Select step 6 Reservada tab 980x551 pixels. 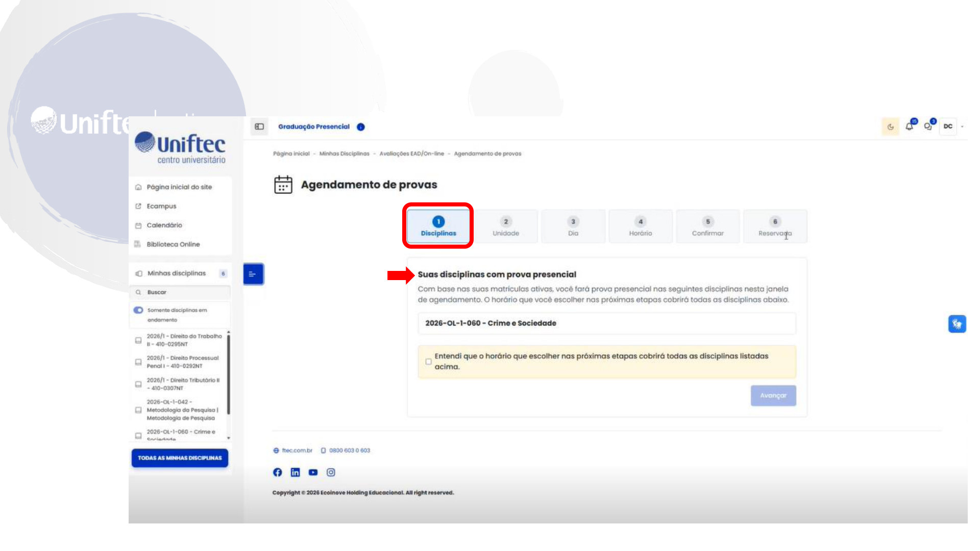coord(775,226)
